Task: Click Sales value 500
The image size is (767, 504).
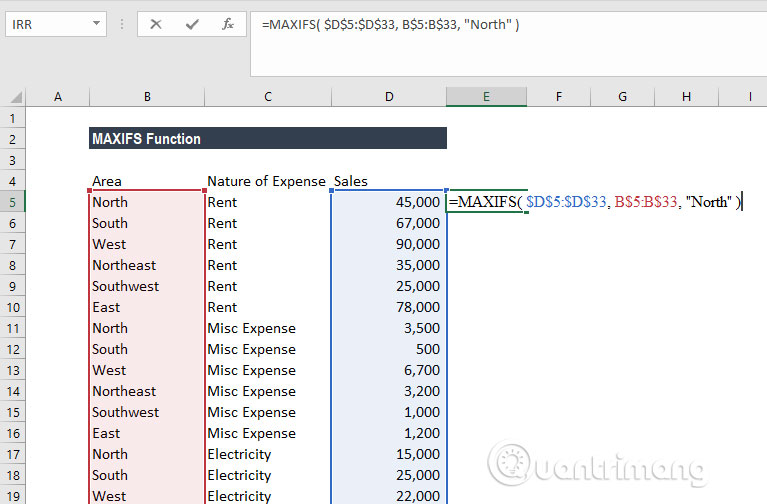Action: [428, 349]
